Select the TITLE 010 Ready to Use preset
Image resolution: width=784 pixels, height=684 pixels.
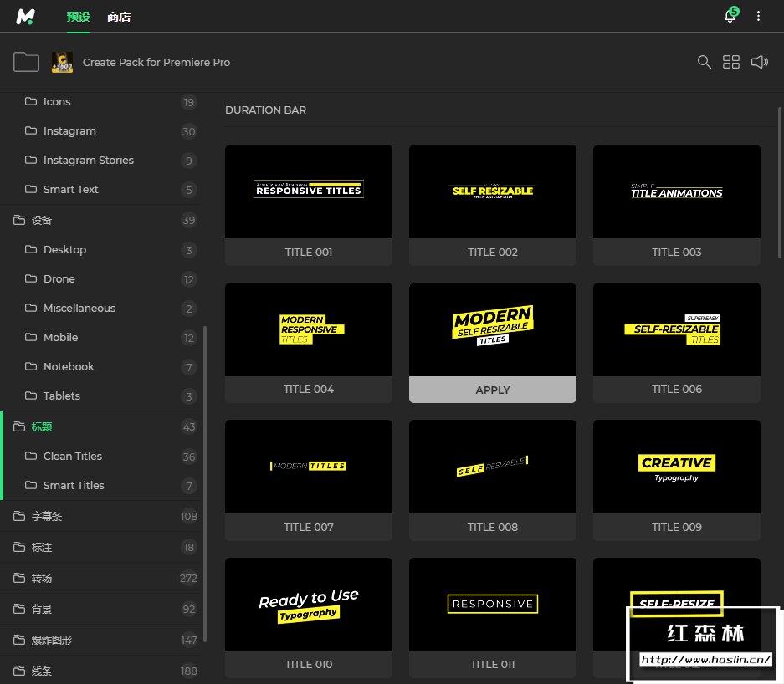(309, 618)
